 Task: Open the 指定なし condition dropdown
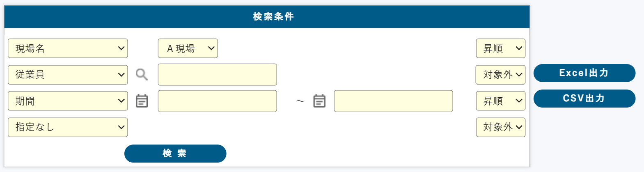tap(68, 127)
